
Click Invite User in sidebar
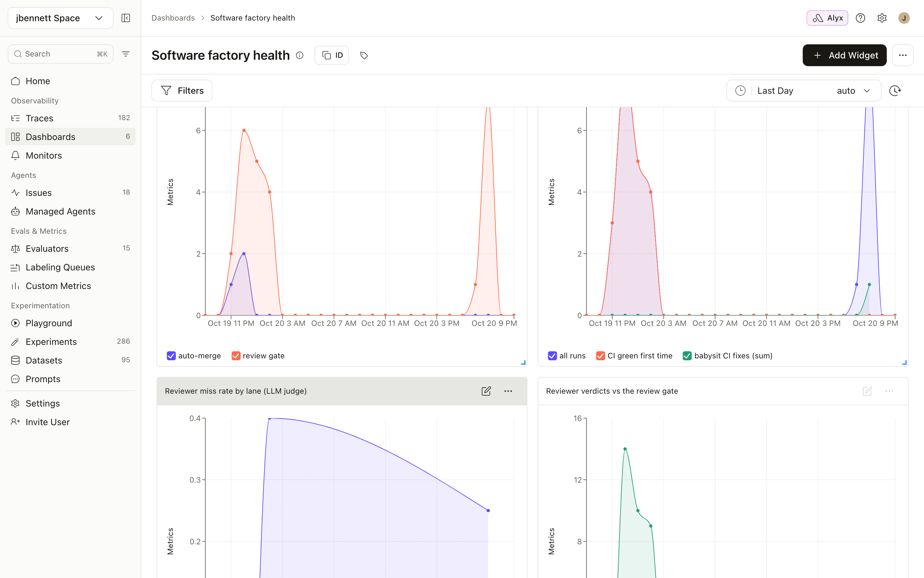(x=70, y=422)
